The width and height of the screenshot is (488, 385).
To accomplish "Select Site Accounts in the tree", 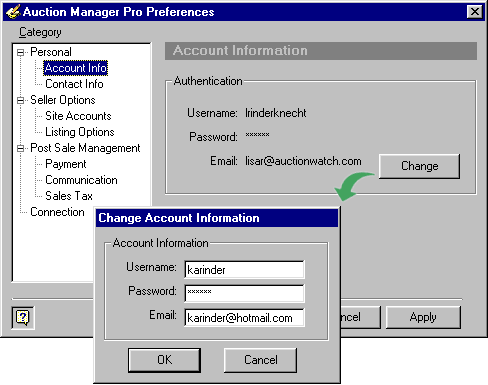I will click(78, 116).
